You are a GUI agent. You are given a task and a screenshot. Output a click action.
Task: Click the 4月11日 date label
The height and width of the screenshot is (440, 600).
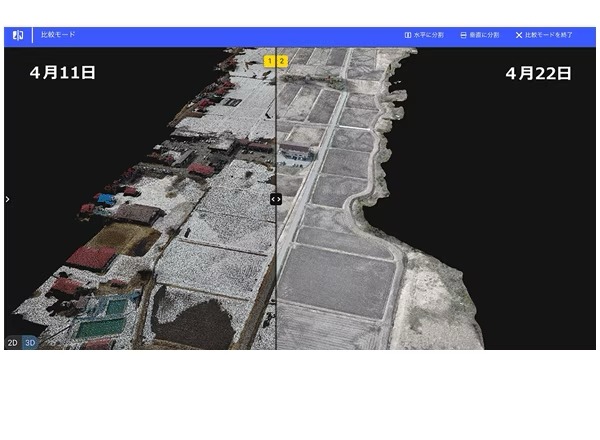click(62, 74)
